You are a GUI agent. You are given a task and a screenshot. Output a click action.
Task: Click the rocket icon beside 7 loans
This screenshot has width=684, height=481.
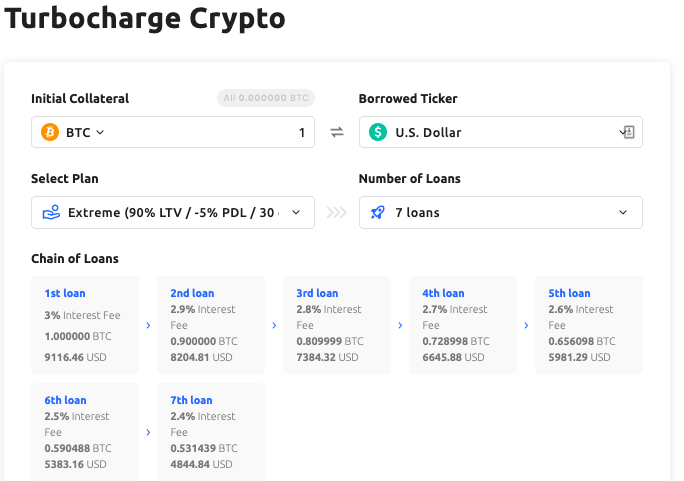point(377,212)
